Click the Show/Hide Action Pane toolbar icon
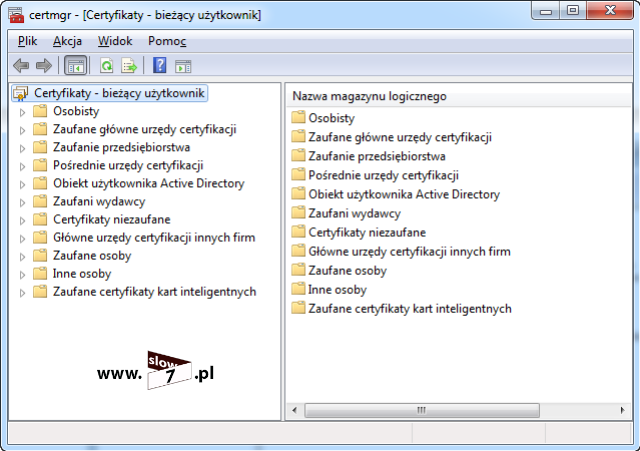 pos(183,66)
